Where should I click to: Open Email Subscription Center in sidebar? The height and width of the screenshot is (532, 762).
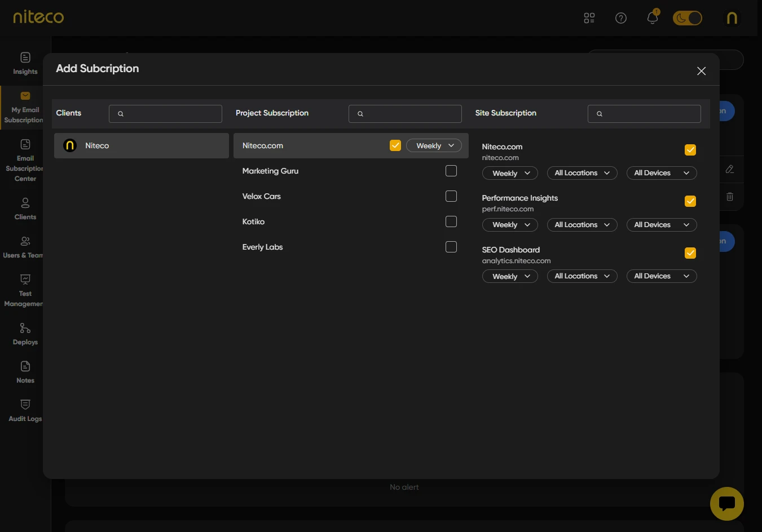(x=25, y=161)
